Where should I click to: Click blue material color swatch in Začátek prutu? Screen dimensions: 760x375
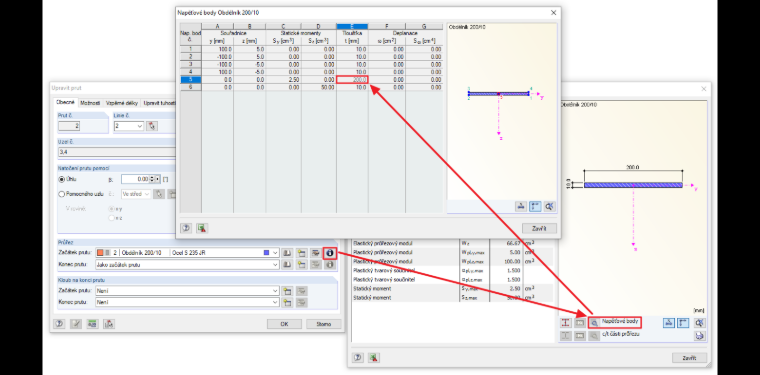[266, 253]
